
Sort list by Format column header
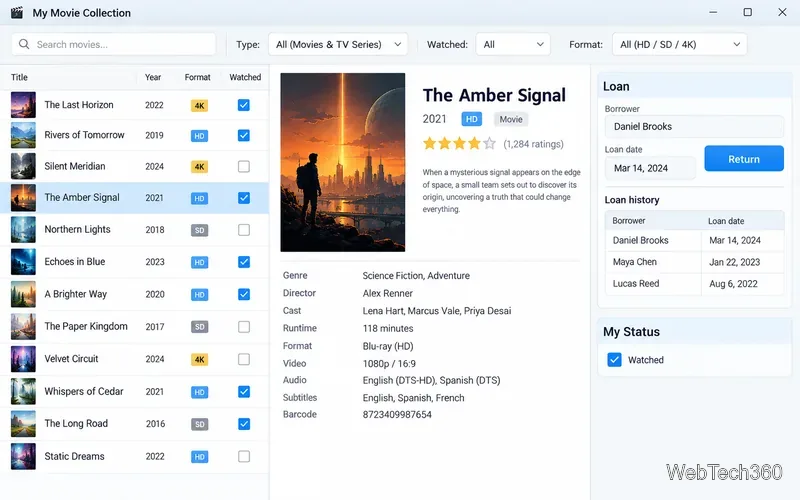point(197,77)
